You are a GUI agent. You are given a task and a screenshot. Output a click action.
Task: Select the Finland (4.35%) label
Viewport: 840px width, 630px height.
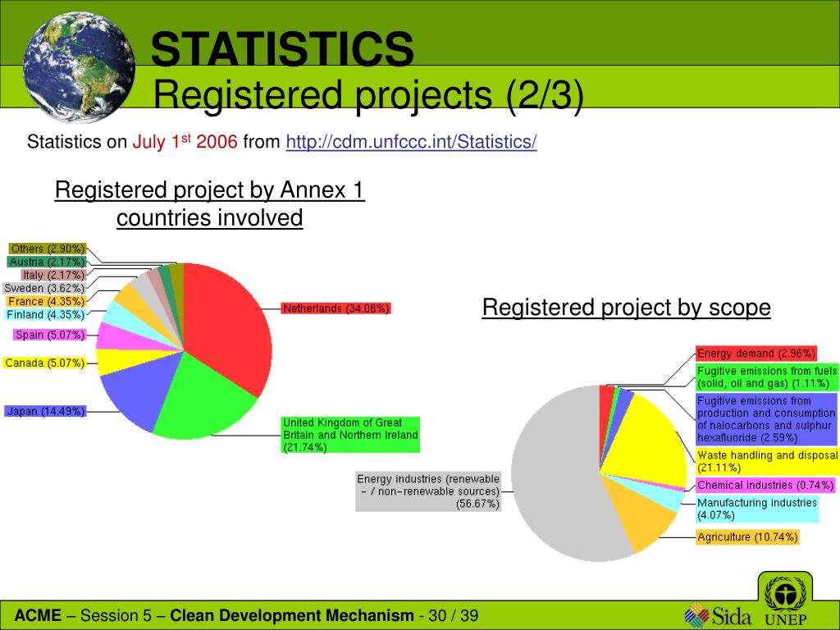45,314
